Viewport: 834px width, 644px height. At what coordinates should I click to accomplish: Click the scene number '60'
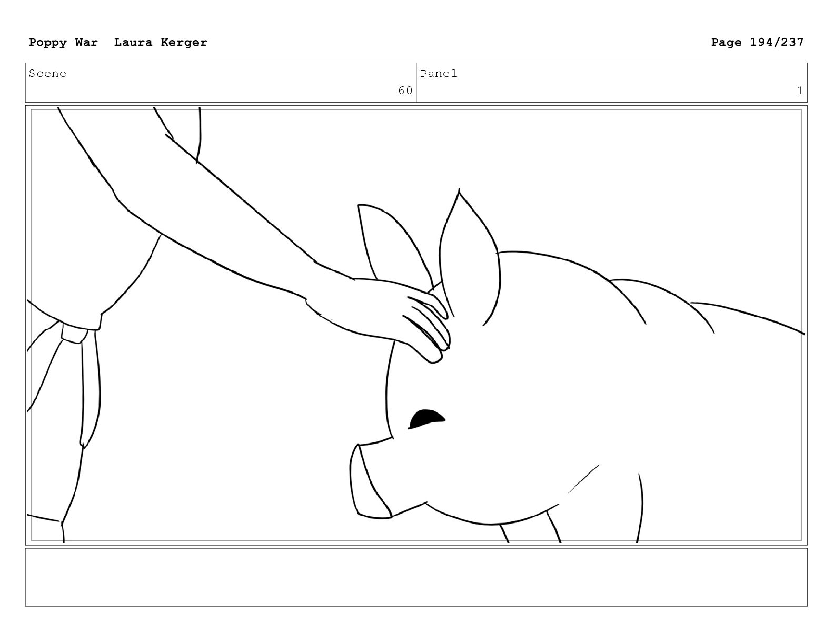pos(405,91)
